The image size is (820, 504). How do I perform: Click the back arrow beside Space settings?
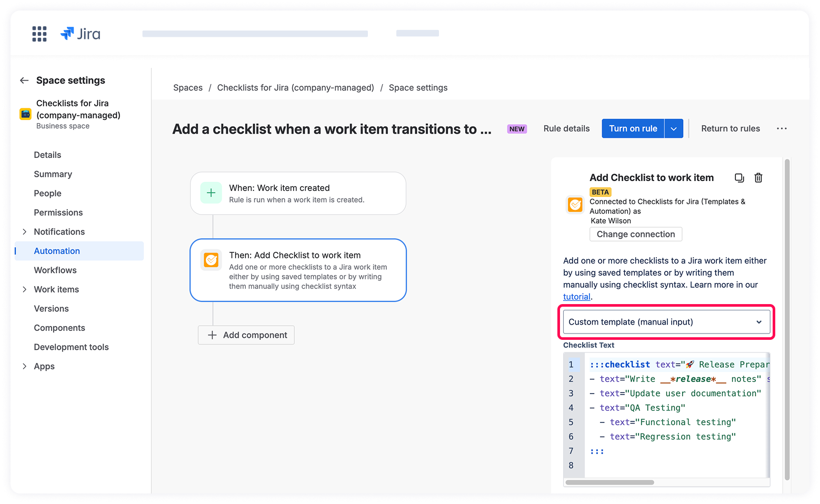(24, 80)
